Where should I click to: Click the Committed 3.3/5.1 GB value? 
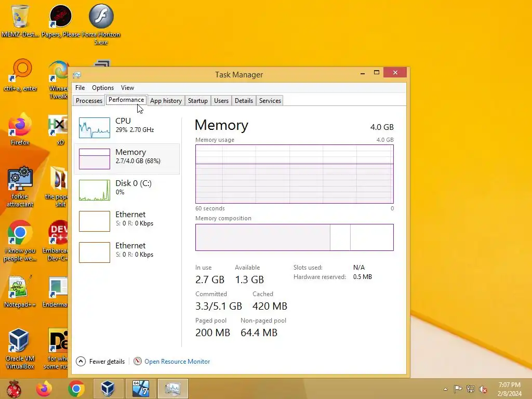[x=219, y=306]
